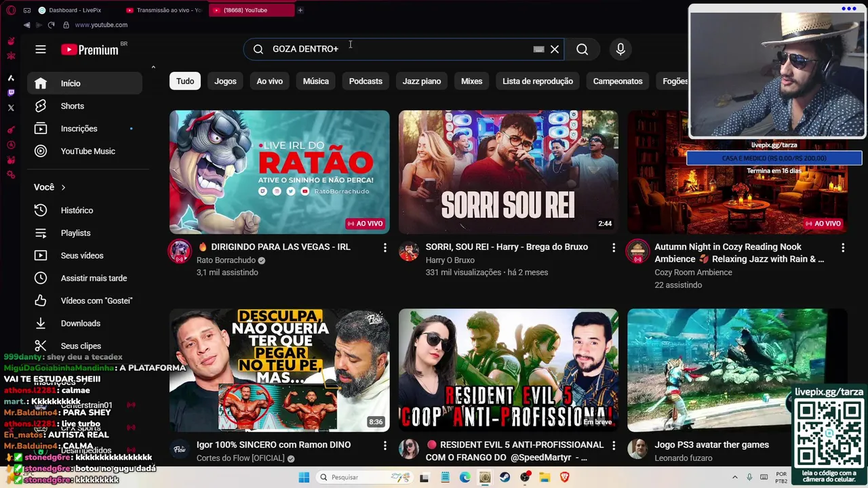Open title Igor 100% SINCERO com Ramon DINO

point(273,445)
